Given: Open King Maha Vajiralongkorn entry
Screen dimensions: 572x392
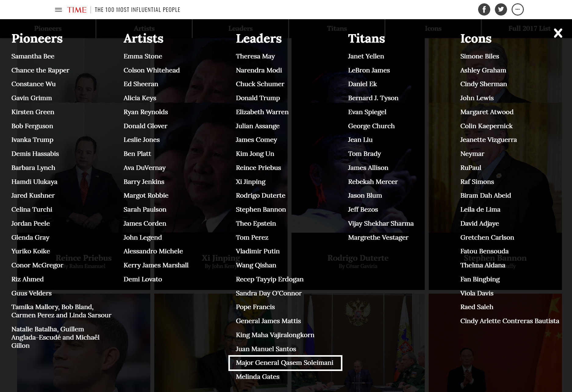Looking at the screenshot, I should (275, 335).
